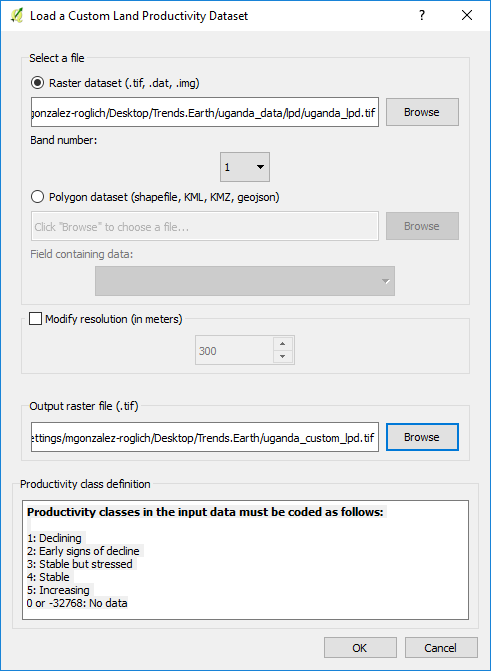Open the Field containing data dropdown
This screenshot has height=671, width=491.
(x=245, y=281)
